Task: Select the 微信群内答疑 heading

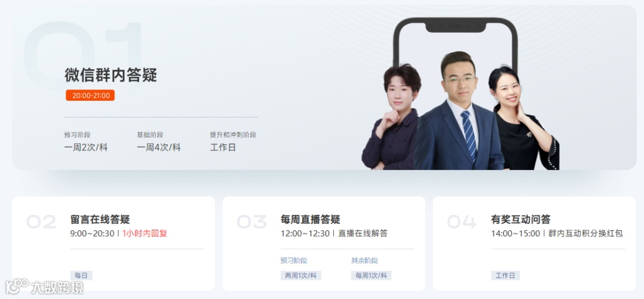Action: click(x=111, y=75)
